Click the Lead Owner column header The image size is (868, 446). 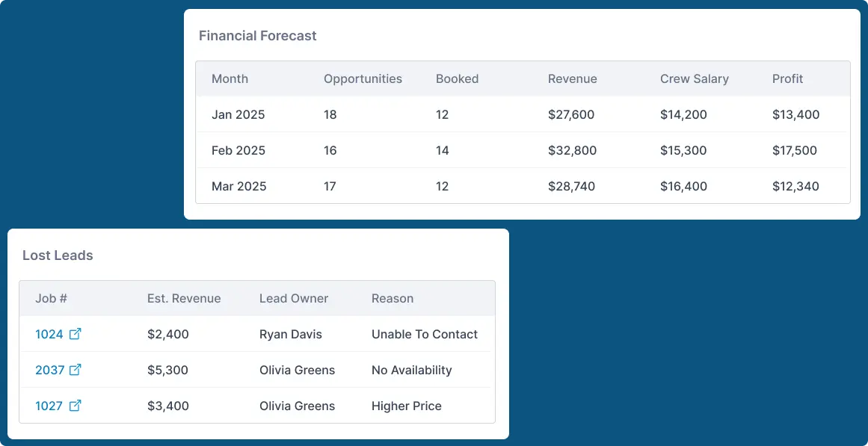click(x=294, y=298)
